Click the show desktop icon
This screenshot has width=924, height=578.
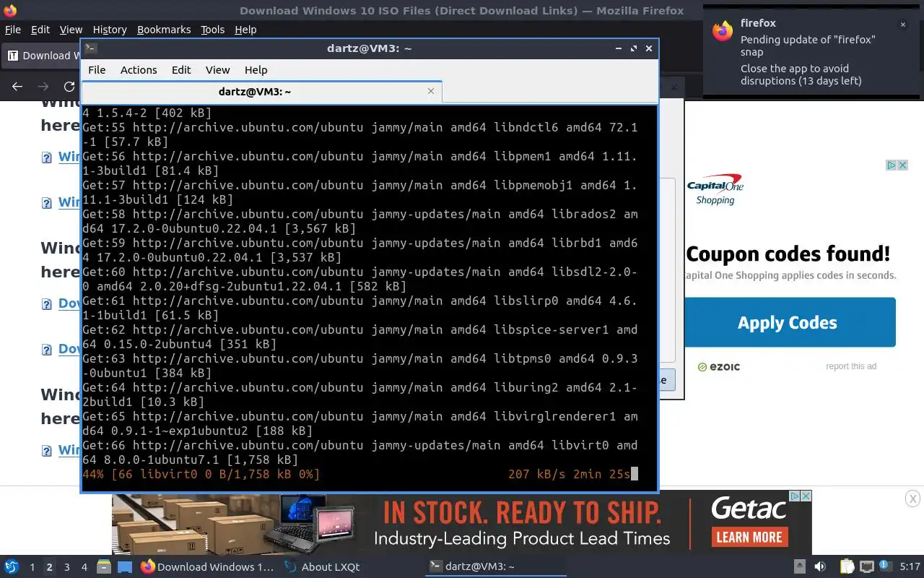pyautogui.click(x=125, y=566)
